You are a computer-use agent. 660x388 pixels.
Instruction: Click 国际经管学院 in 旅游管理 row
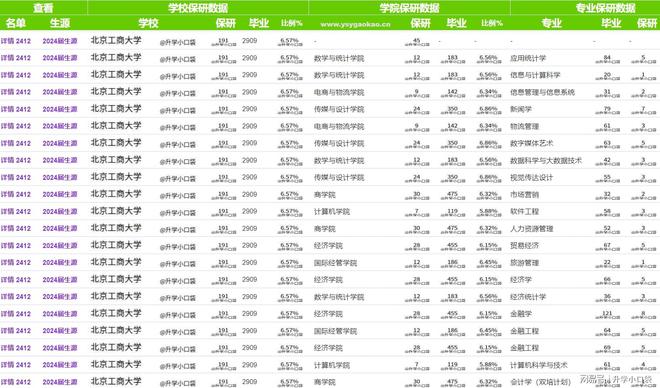[x=335, y=263]
